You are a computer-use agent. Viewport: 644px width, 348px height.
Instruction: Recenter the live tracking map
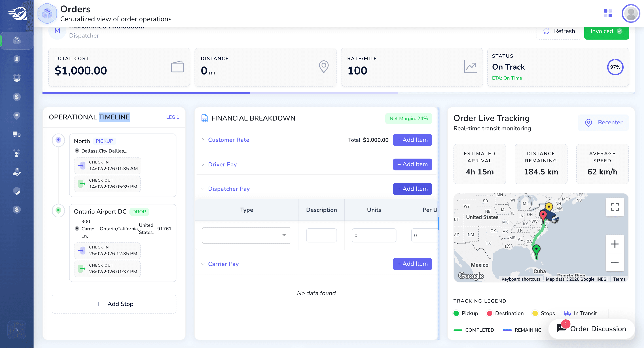point(603,123)
